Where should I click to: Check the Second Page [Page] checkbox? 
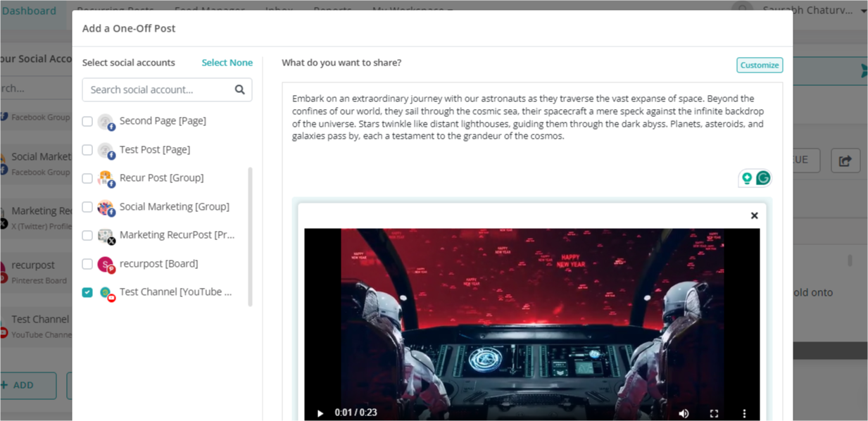(87, 121)
